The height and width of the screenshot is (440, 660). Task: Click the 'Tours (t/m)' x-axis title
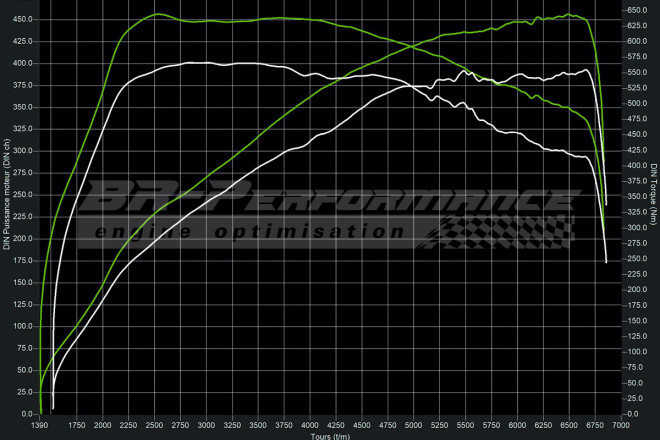tap(330, 436)
